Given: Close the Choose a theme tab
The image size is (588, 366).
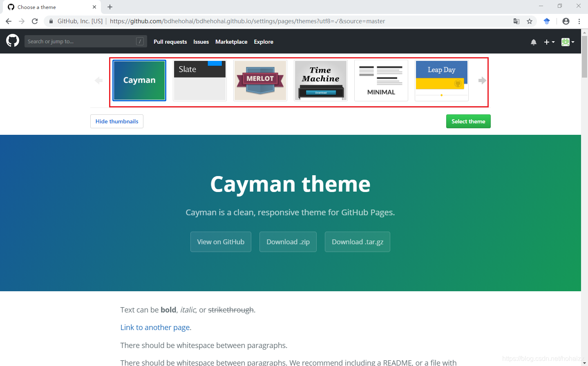Looking at the screenshot, I should (x=94, y=7).
